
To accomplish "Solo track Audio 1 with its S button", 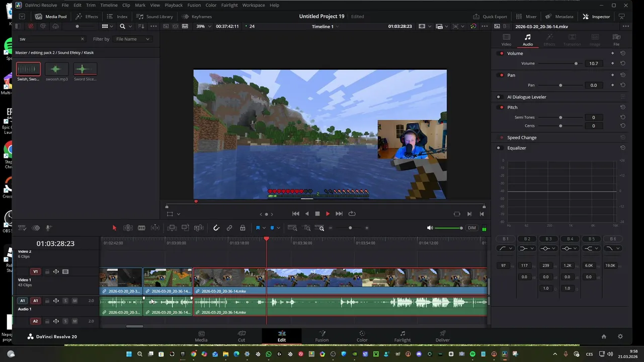I will (65, 301).
